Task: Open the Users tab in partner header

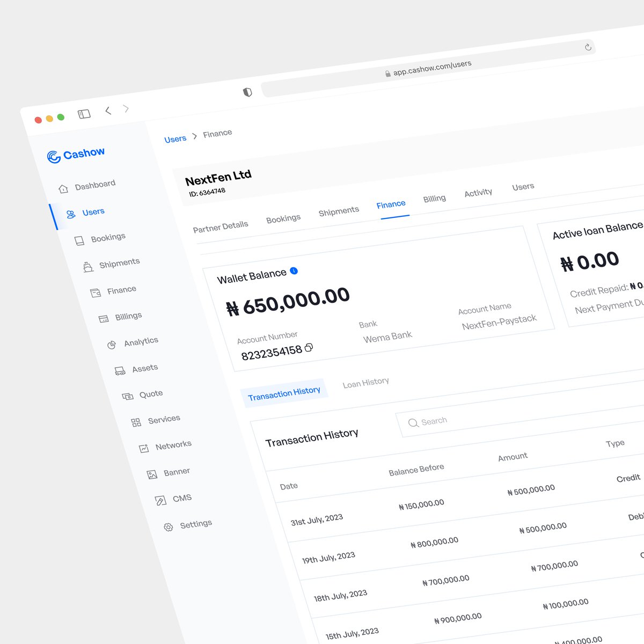Action: tap(523, 187)
